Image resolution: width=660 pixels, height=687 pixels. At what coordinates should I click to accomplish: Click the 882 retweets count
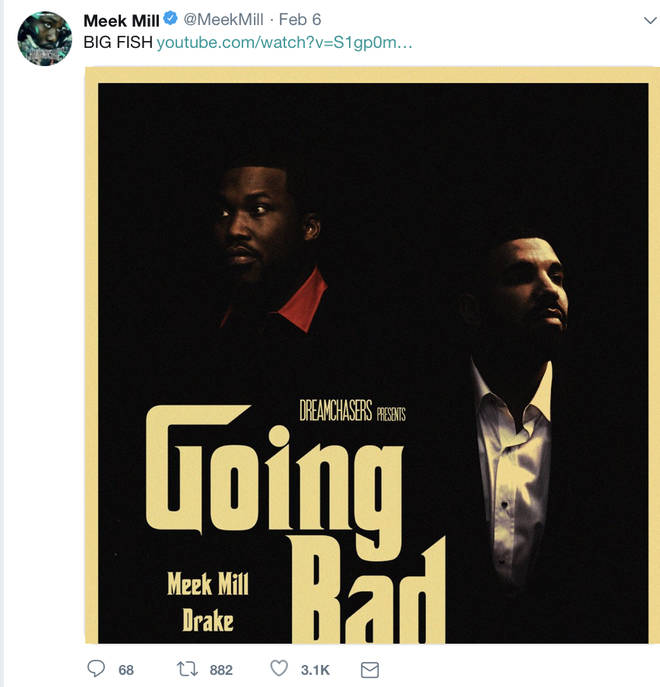221,670
